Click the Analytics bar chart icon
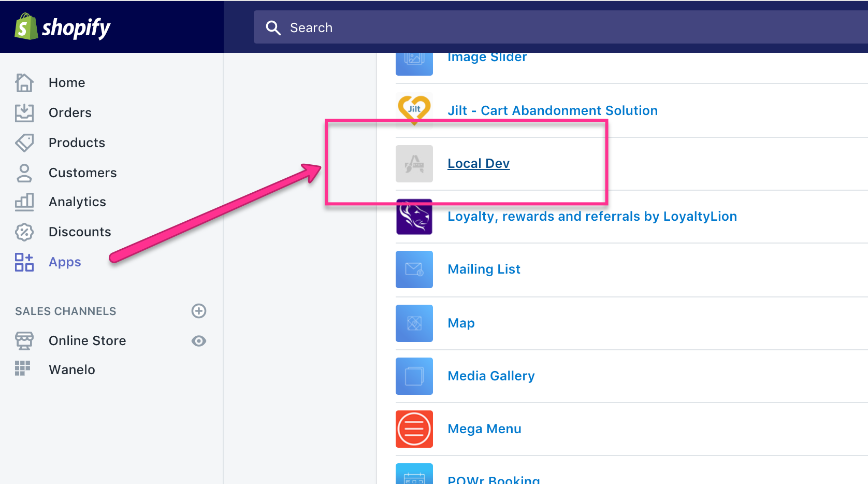Viewport: 868px width, 484px height. tap(24, 202)
